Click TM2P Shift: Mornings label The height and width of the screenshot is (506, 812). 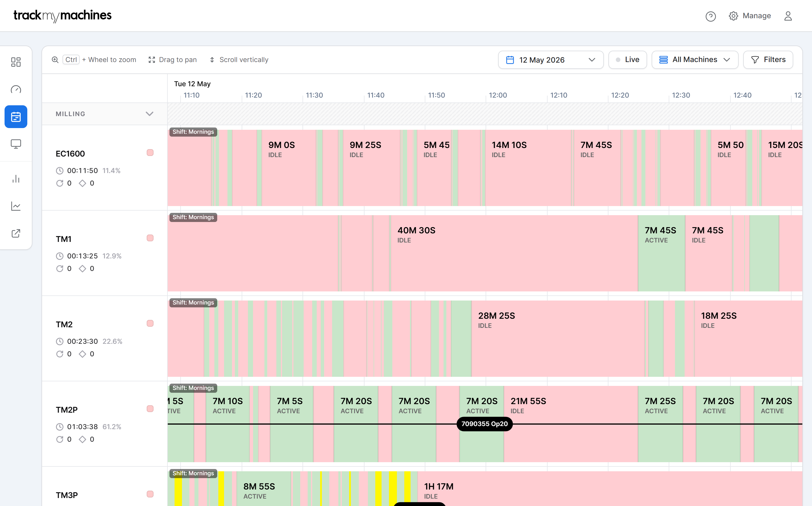193,388
